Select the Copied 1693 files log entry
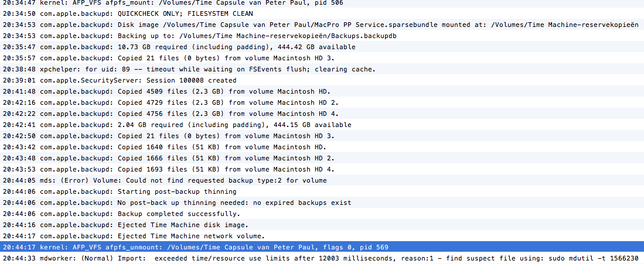This screenshot has width=644, height=264. (x=322, y=169)
